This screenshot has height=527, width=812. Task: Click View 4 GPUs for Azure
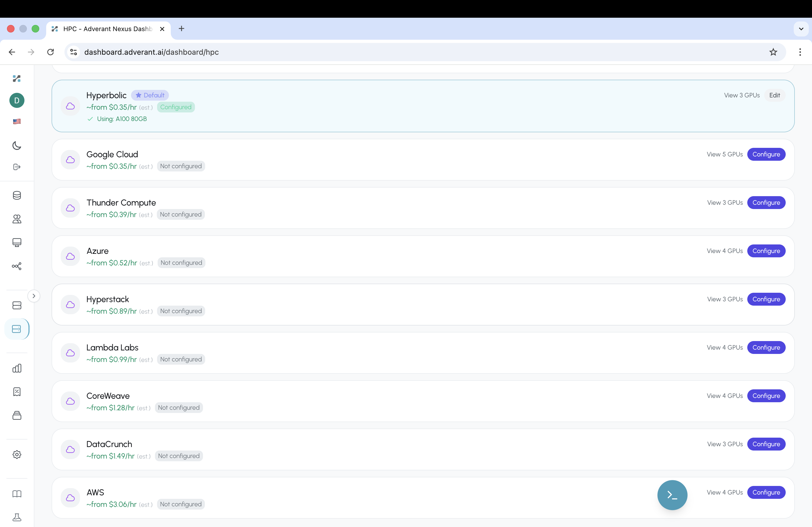[x=725, y=251]
